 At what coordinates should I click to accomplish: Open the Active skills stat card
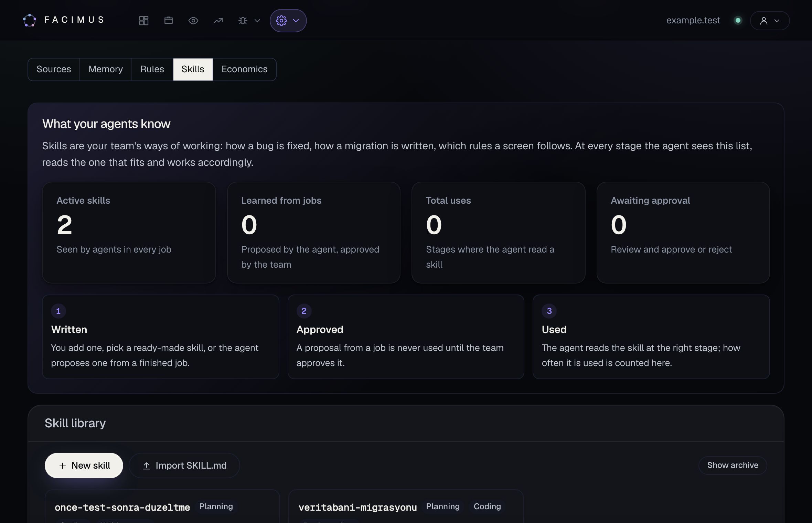point(129,233)
